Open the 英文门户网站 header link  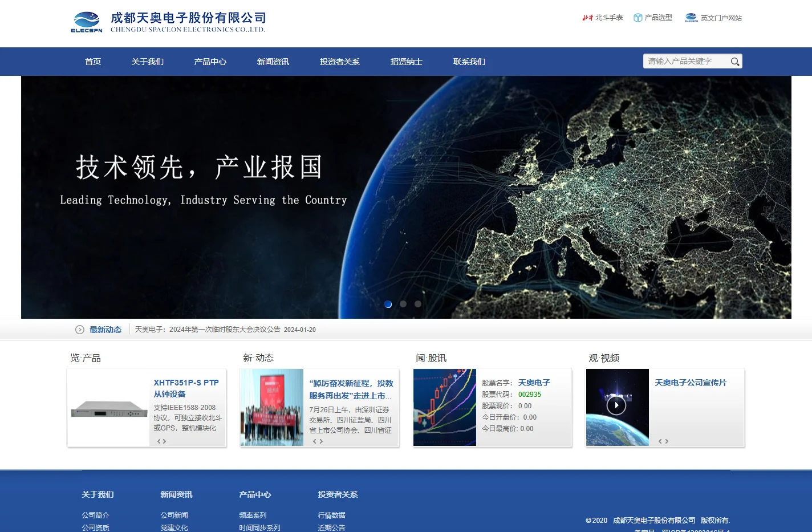click(721, 18)
